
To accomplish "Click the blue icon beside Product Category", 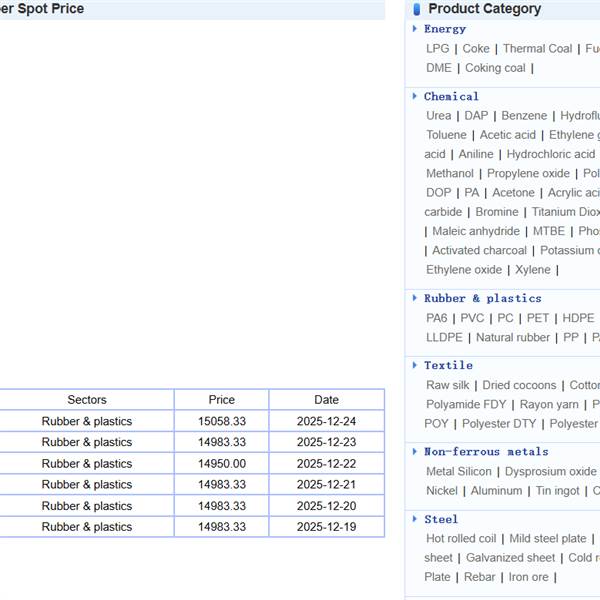I will [416, 9].
